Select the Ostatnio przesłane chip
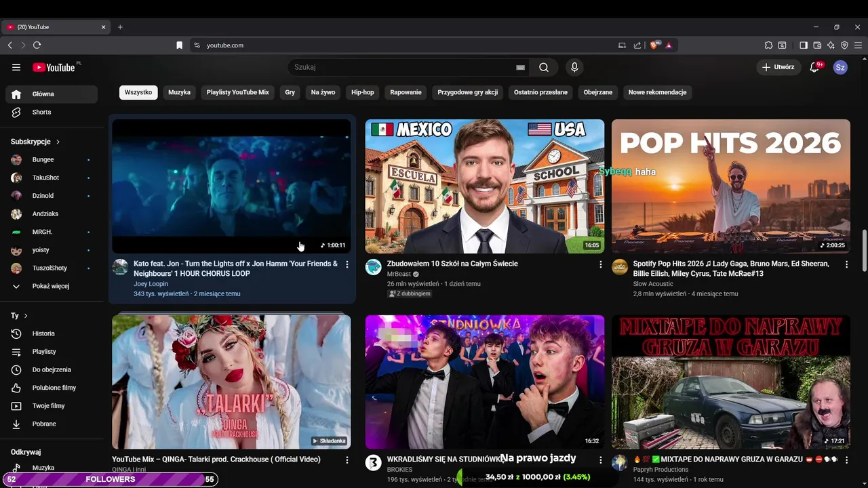Viewport: 868px width, 488px height. coord(540,92)
